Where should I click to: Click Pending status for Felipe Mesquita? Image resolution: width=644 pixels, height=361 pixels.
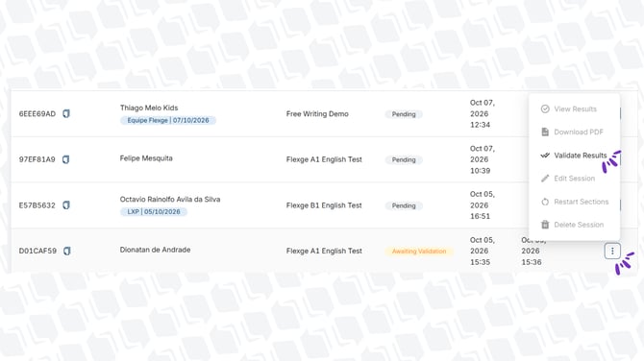(x=404, y=159)
